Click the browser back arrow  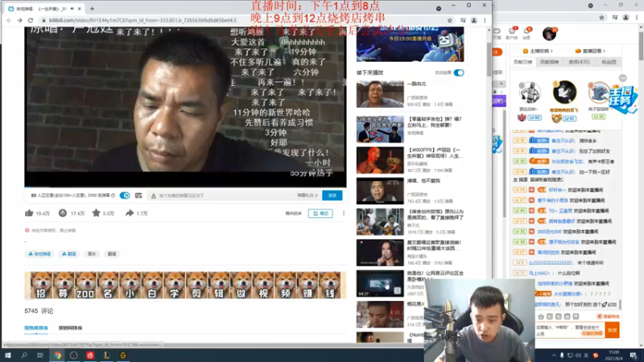9,20
